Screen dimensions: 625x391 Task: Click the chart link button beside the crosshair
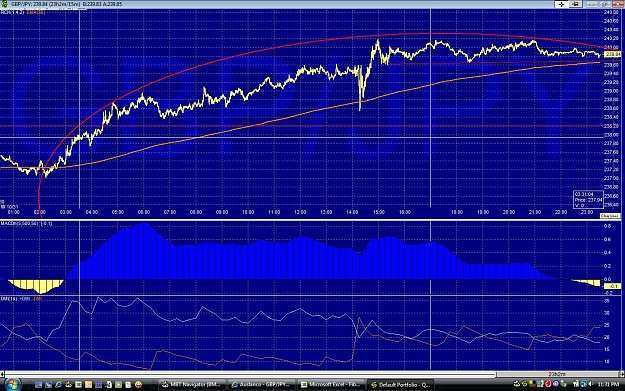coord(575,4)
